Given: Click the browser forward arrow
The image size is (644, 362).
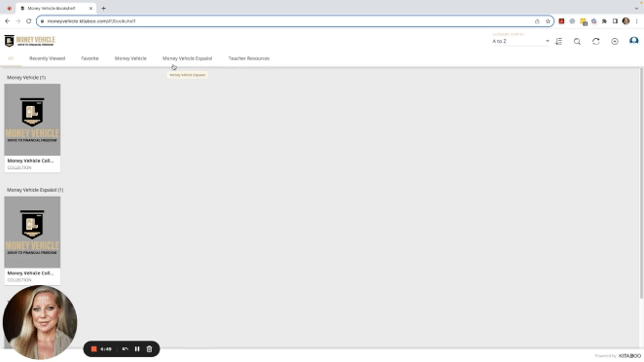Looking at the screenshot, I should tap(18, 21).
